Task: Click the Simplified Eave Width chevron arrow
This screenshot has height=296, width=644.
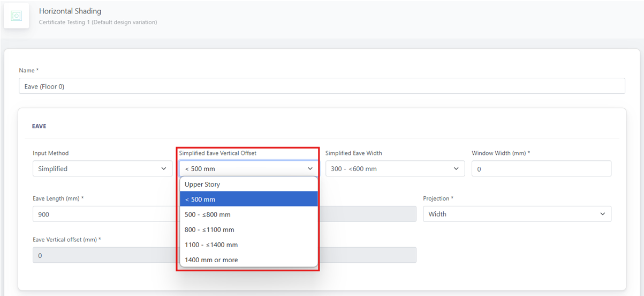Action: pos(456,168)
